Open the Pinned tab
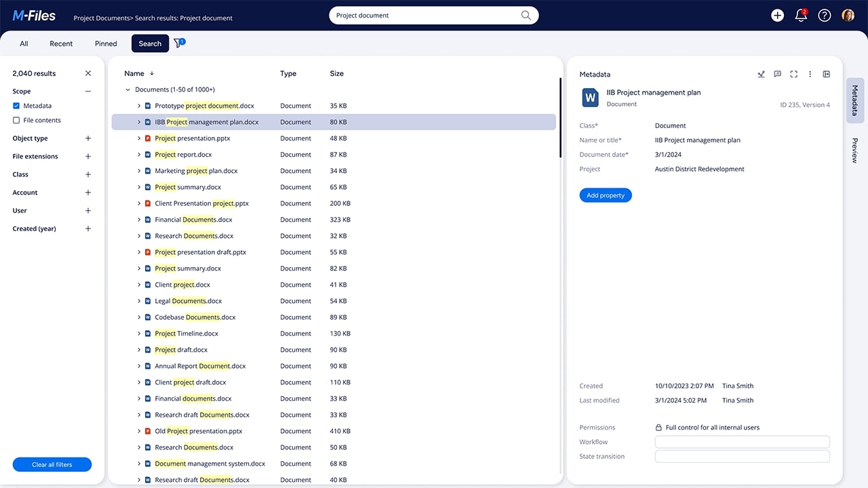The height and width of the screenshot is (488, 868). coord(105,43)
